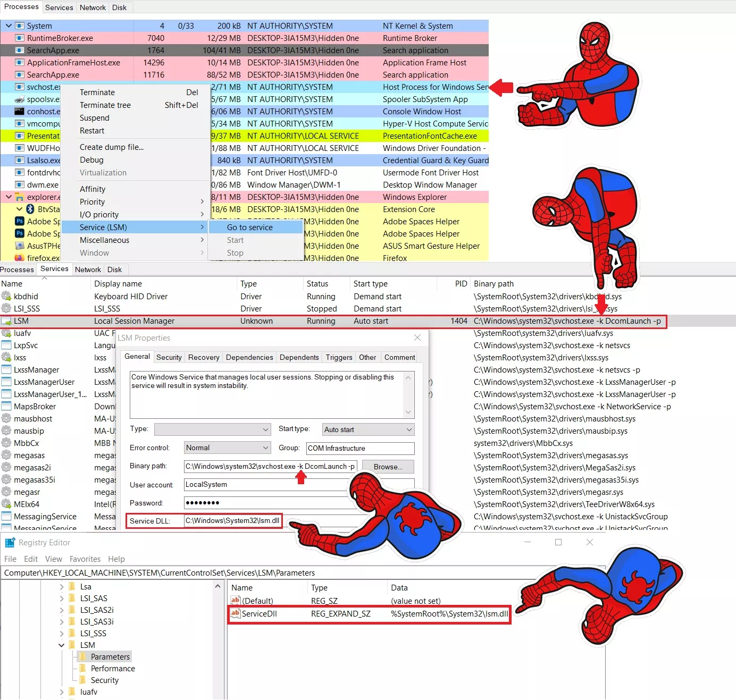This screenshot has height=700, width=736.
Task: Switch to the Dependencies tab
Action: [x=249, y=358]
